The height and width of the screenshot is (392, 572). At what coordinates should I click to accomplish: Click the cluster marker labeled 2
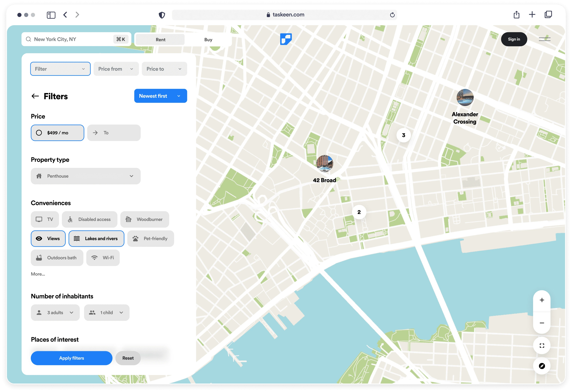[x=359, y=212]
